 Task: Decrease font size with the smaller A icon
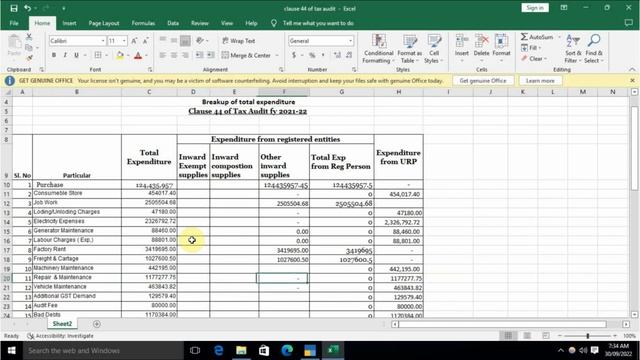click(145, 41)
